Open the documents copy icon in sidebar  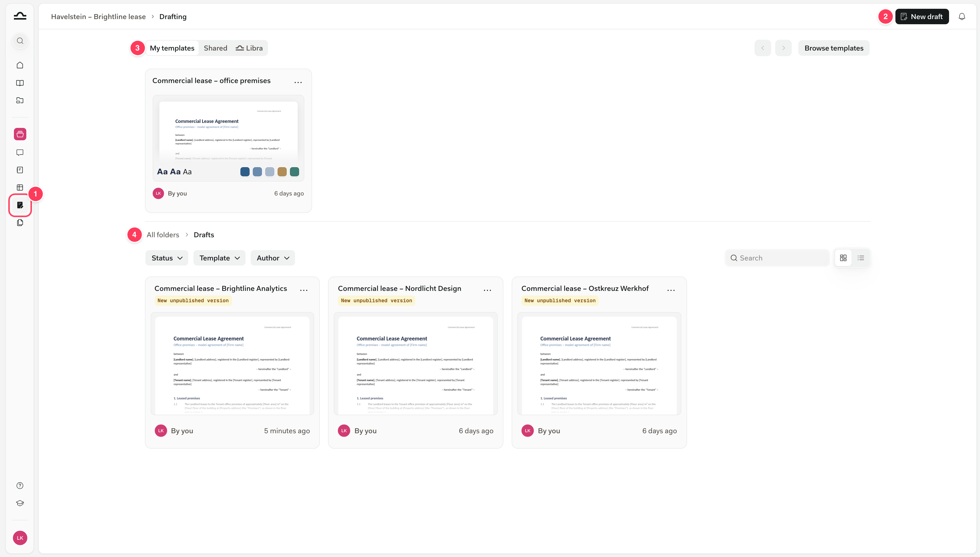click(20, 223)
